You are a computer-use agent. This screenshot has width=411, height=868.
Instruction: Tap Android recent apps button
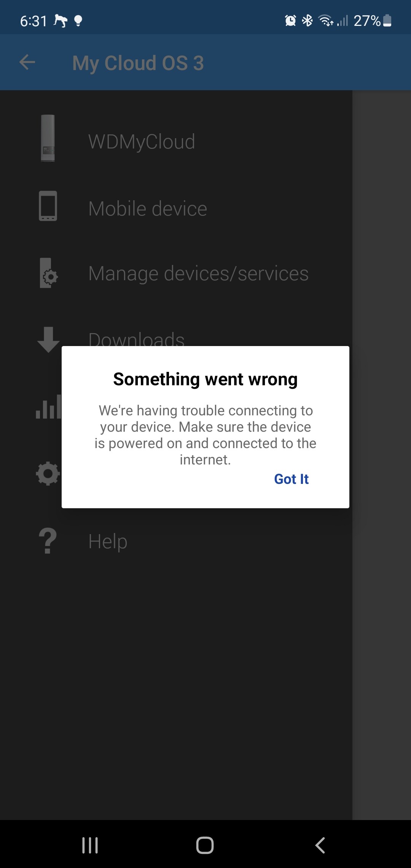(x=90, y=845)
